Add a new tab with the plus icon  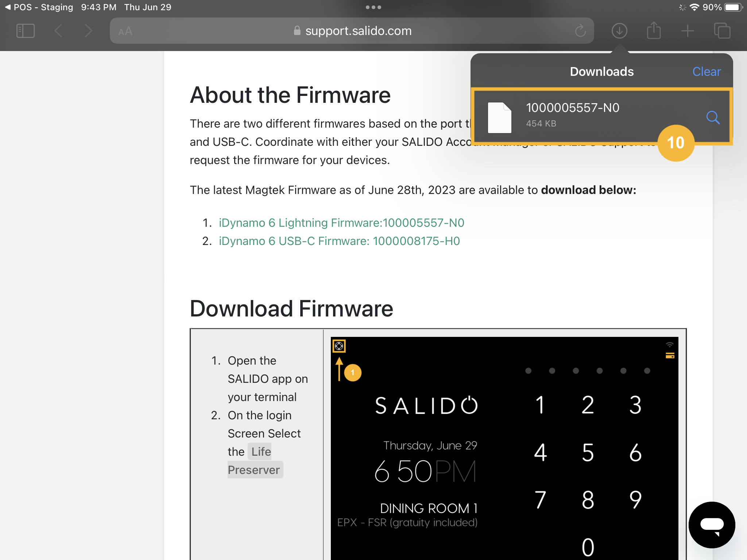pos(688,31)
